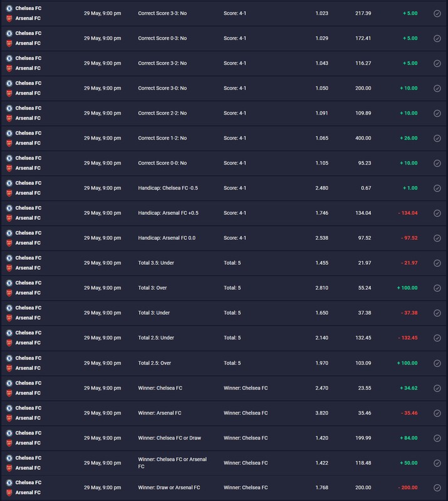This screenshot has height=501, width=448.
Task: Select the 'Correct Score 1-2: No' bet text
Action: click(162, 138)
